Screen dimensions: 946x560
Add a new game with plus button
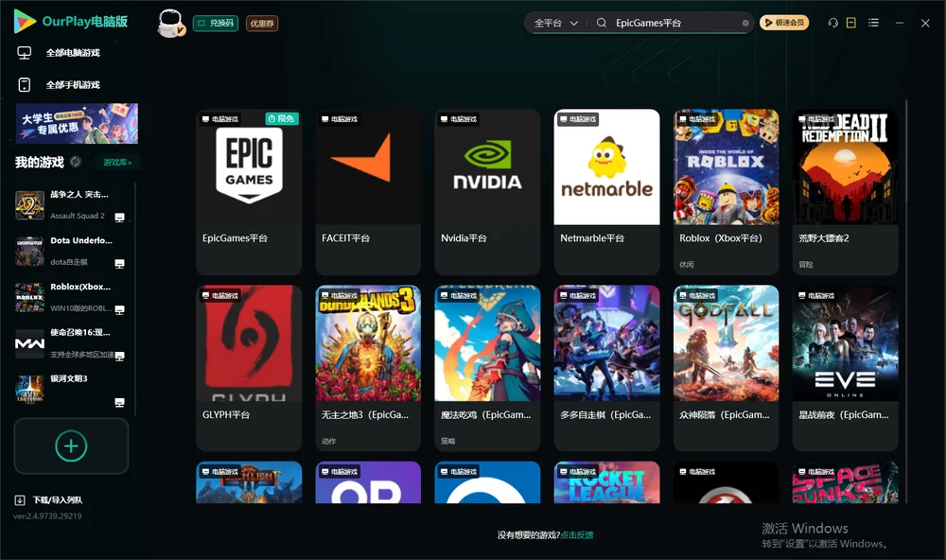[x=71, y=446]
